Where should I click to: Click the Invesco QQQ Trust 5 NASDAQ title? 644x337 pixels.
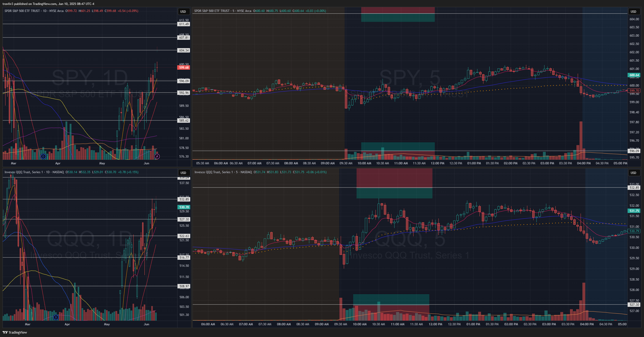click(x=223, y=172)
